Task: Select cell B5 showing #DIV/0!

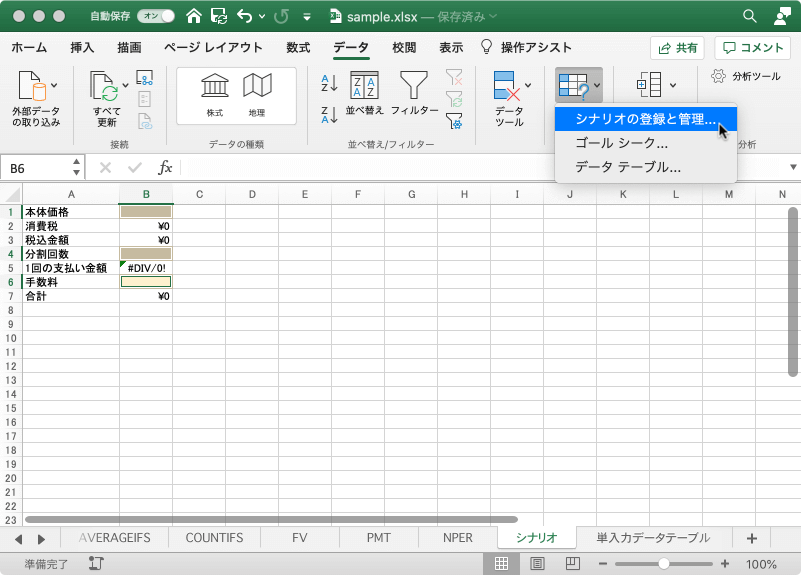Action: (x=146, y=268)
